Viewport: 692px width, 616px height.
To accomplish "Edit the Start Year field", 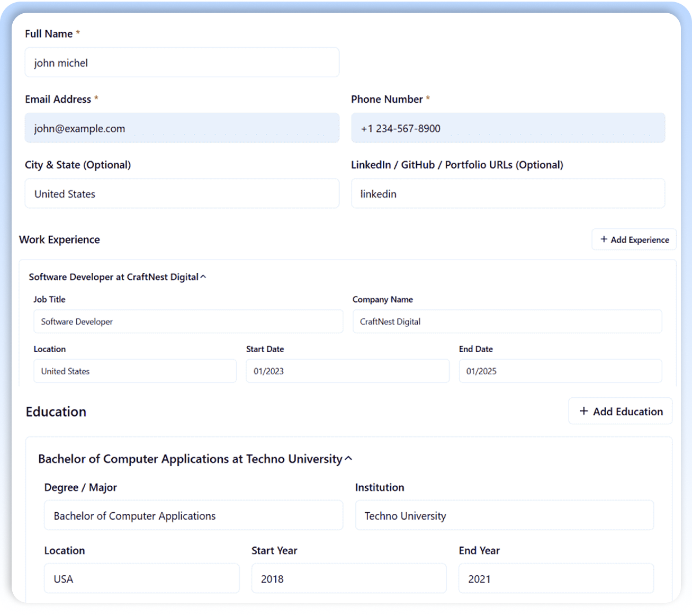I will coord(348,578).
